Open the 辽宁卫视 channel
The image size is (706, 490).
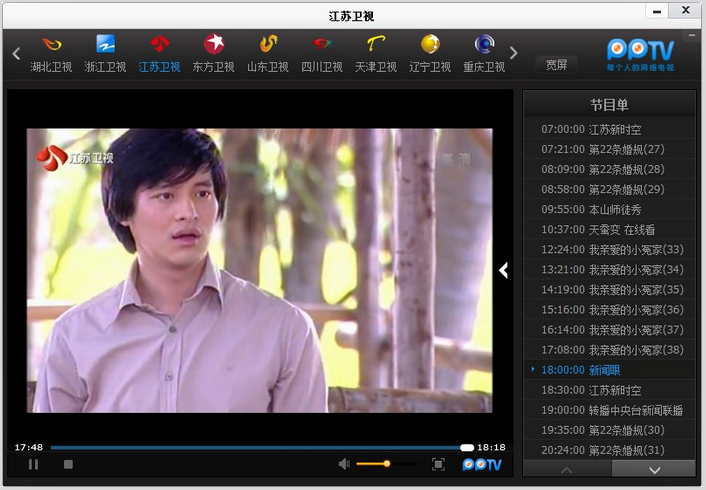tap(430, 45)
